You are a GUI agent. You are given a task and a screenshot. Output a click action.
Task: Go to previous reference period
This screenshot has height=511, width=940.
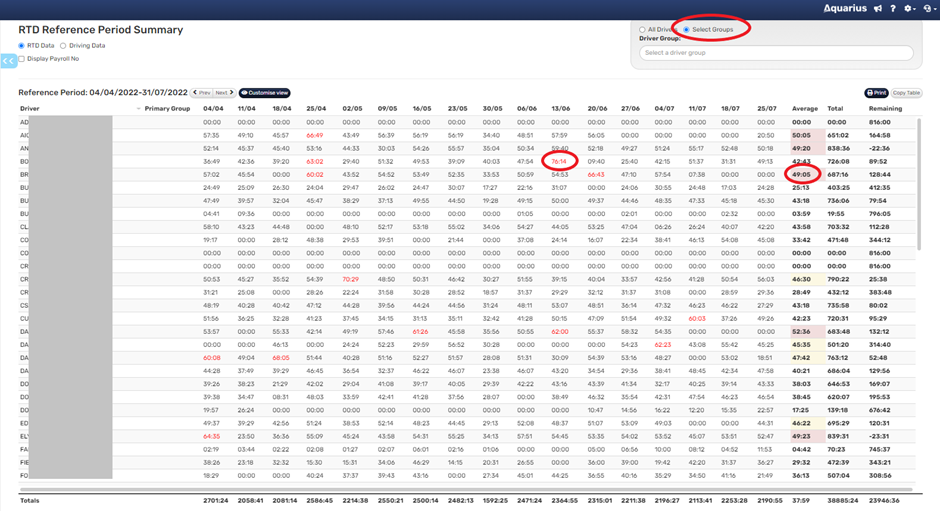point(202,93)
